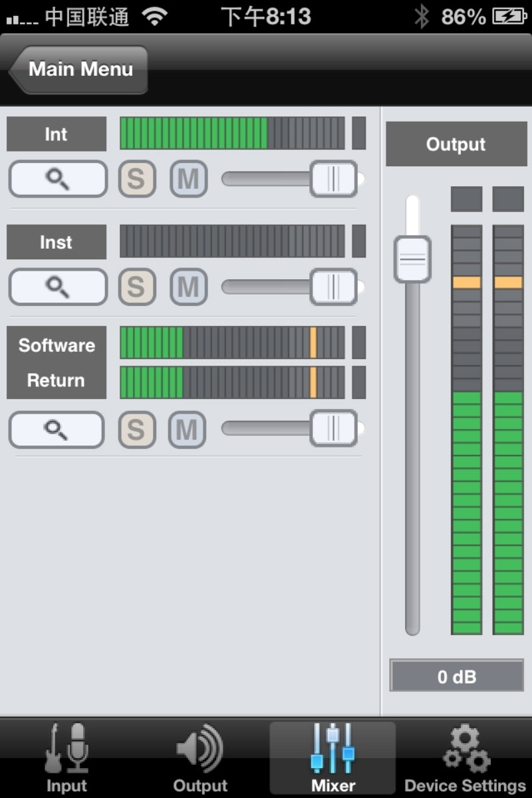Solo the Software Return channel
The height and width of the screenshot is (798, 532).
[136, 430]
